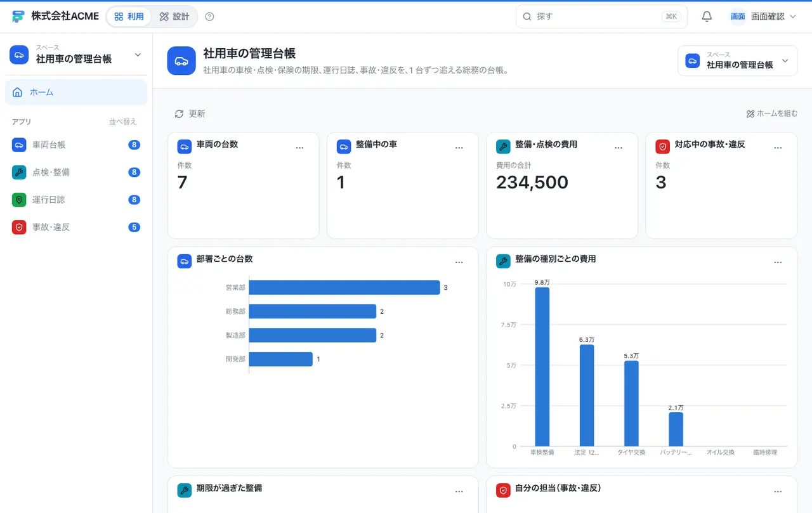Image resolution: width=812 pixels, height=513 pixels.
Task: Click the 運行日誌 location pin icon
Action: point(19,200)
